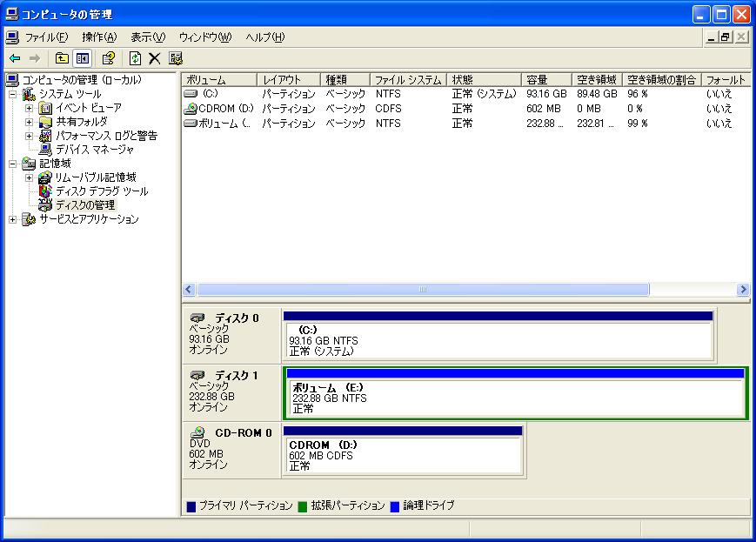Click the ファイル システム column header
756x542 pixels.
(408, 80)
